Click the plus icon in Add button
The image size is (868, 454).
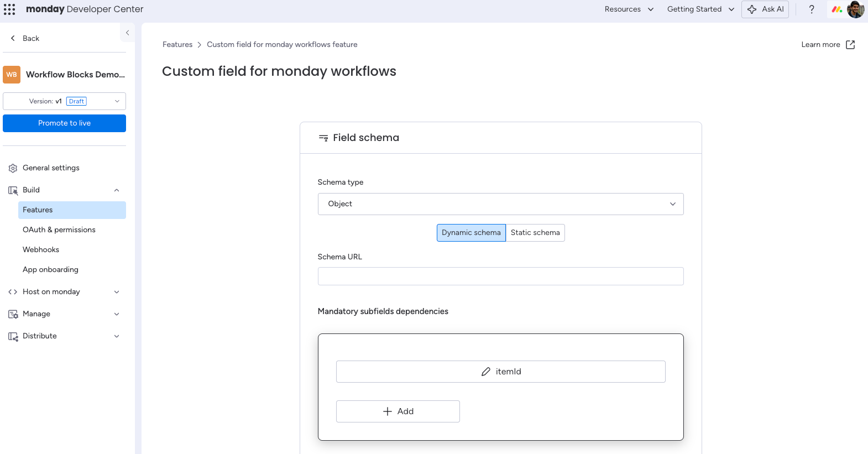[388, 411]
